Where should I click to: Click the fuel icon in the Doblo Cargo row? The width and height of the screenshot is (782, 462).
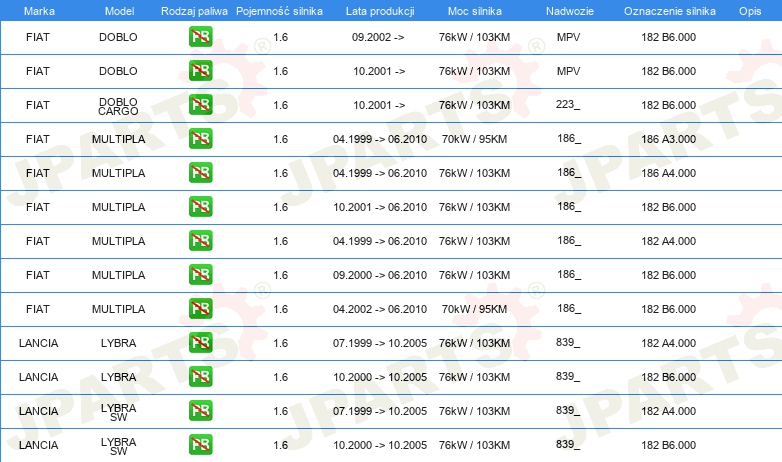(200, 105)
